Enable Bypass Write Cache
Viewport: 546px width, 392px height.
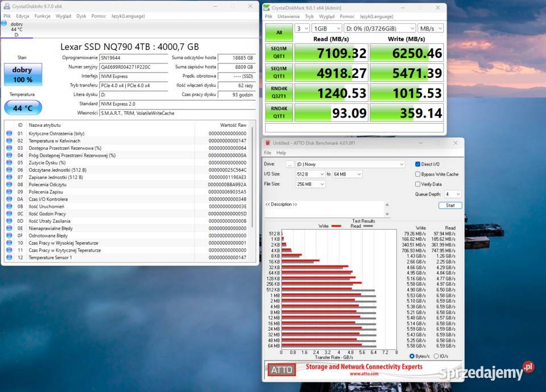pyautogui.click(x=417, y=174)
